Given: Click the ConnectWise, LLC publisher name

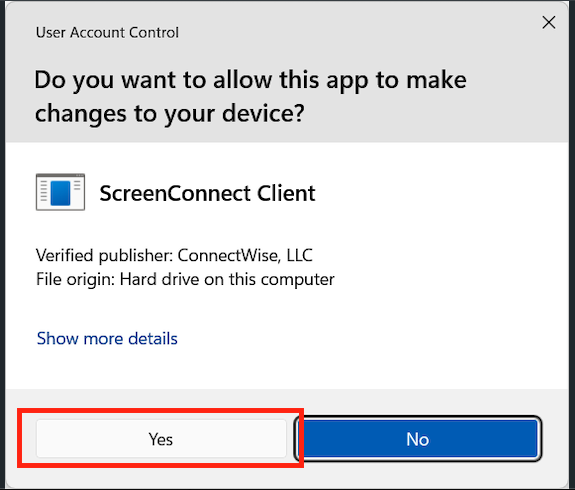Looking at the screenshot, I should point(245,255).
